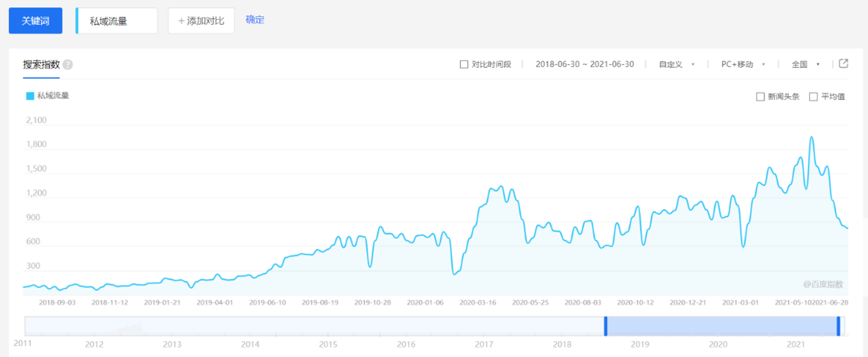This screenshot has width=868, height=357.
Task: Click the start handle of the timeline range
Action: tap(605, 326)
